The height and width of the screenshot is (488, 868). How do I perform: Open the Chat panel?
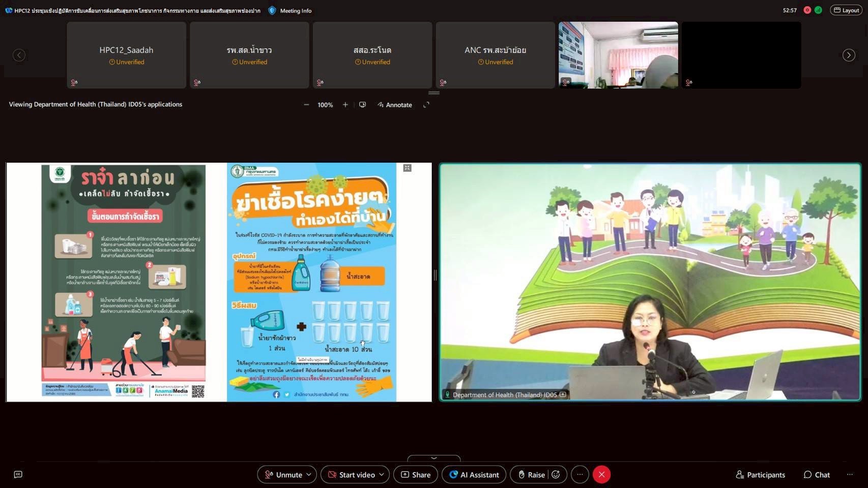coord(817,474)
